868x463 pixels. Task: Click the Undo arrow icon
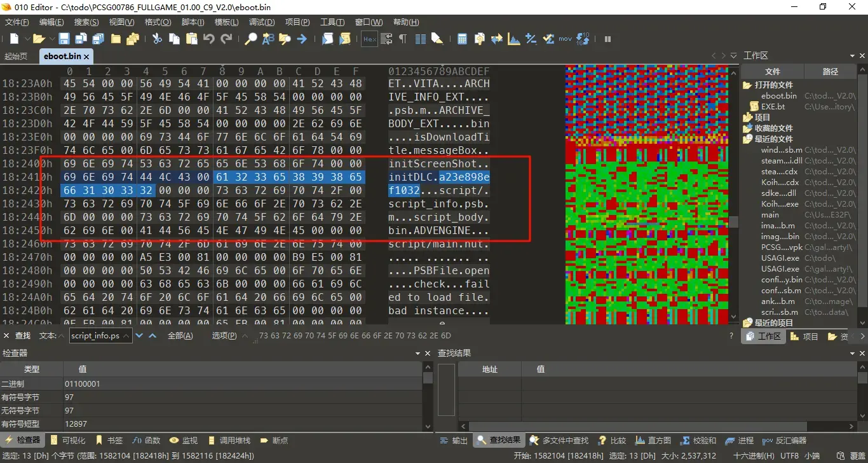pos(209,39)
